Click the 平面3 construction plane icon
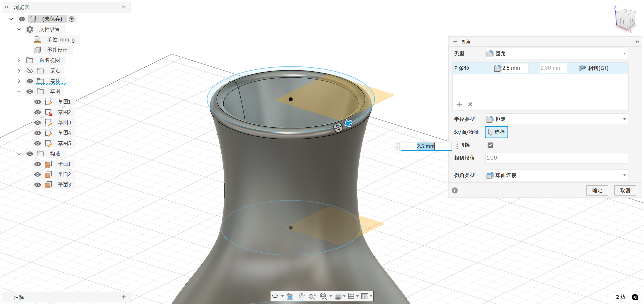 click(x=48, y=185)
